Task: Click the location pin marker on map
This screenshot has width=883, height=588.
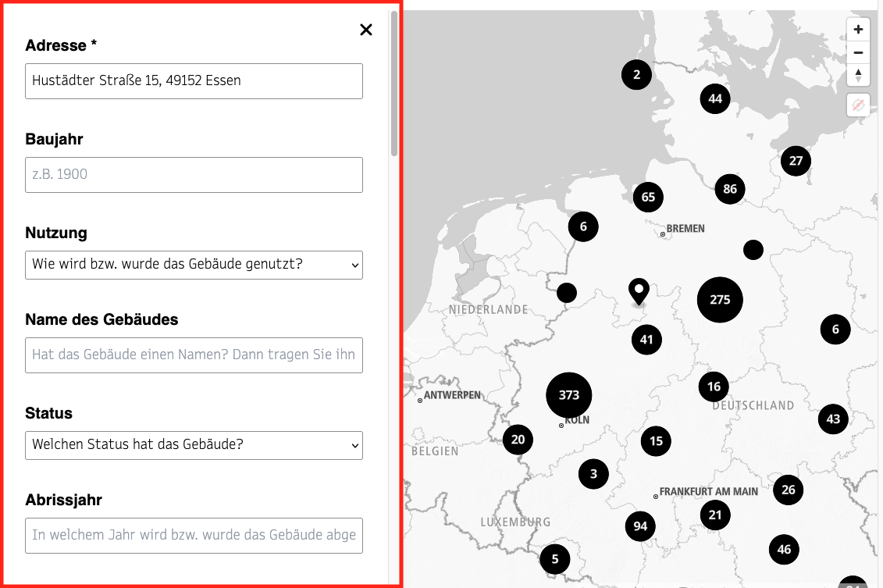Action: pos(639,291)
